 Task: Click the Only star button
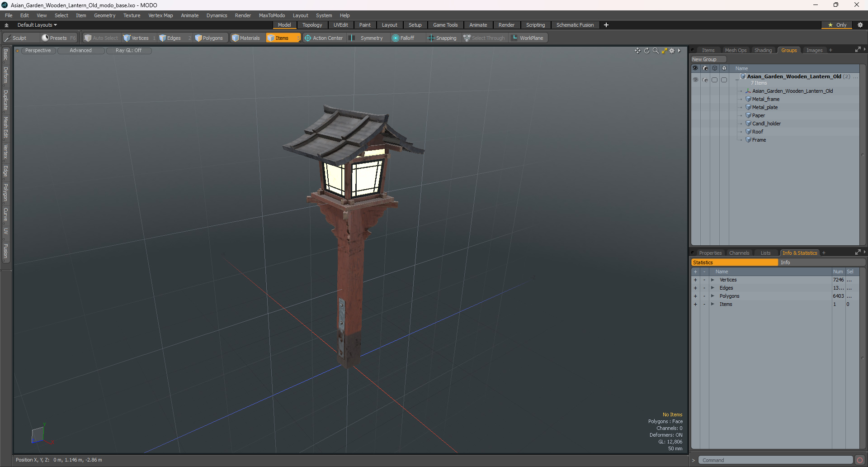tap(837, 25)
